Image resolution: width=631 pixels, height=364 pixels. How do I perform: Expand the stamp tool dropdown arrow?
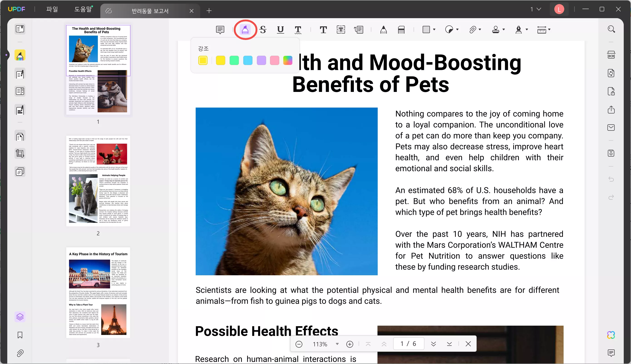[504, 30]
